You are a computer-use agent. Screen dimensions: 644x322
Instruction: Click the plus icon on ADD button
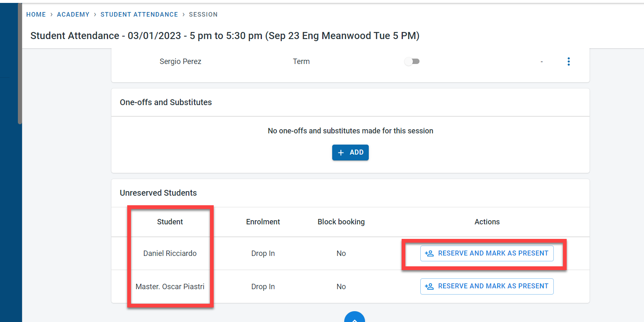pyautogui.click(x=341, y=152)
